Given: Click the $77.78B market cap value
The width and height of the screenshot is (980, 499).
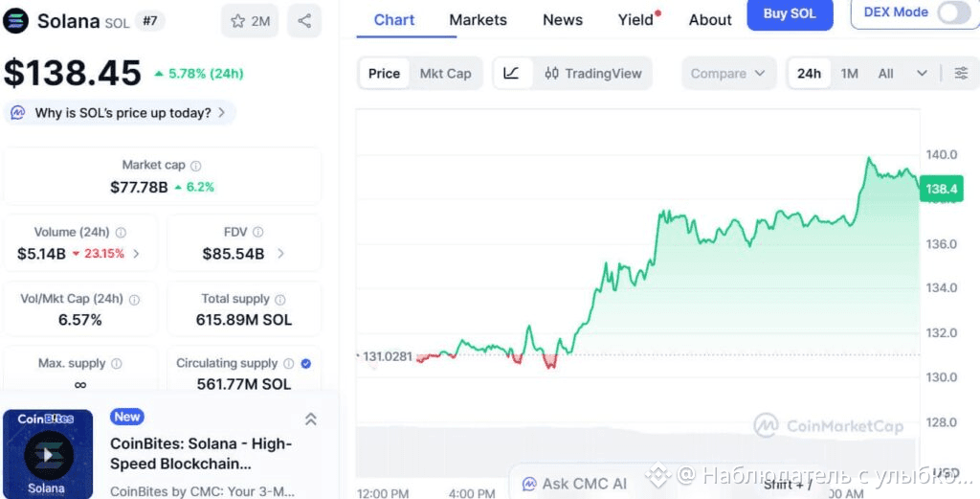Looking at the screenshot, I should (x=139, y=187).
